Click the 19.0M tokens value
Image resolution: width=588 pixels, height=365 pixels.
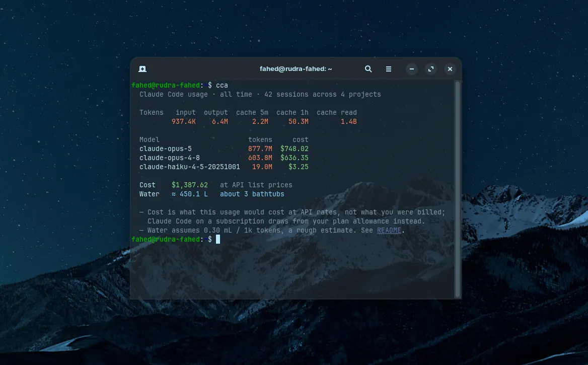[262, 167]
